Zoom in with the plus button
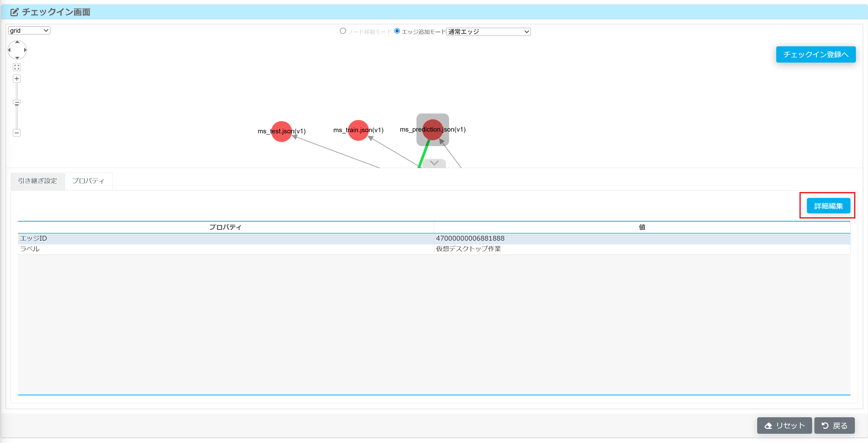The height and width of the screenshot is (443, 868). (17, 79)
